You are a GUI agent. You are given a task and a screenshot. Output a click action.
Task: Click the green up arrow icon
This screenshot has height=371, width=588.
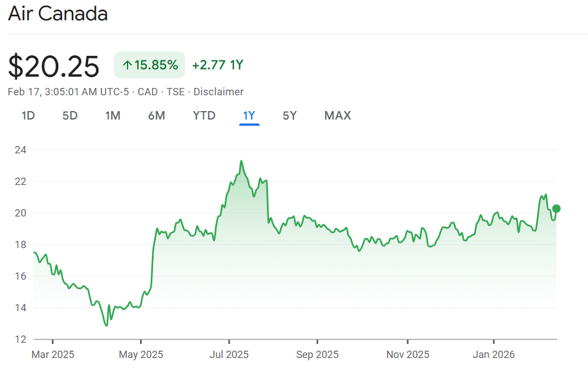[x=127, y=65]
